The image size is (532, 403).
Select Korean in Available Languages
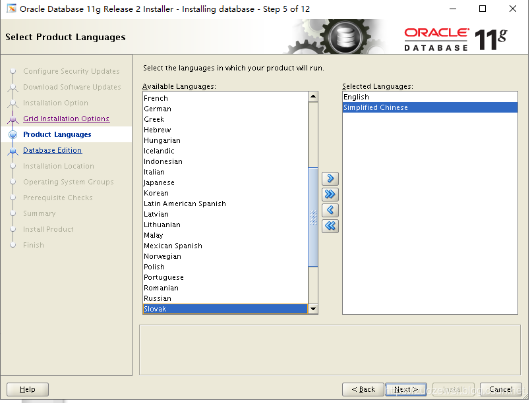tap(225, 193)
